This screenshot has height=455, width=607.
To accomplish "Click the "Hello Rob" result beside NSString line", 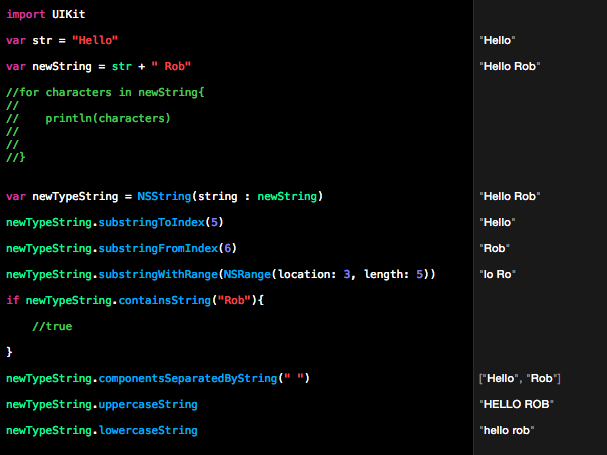I will [x=510, y=196].
